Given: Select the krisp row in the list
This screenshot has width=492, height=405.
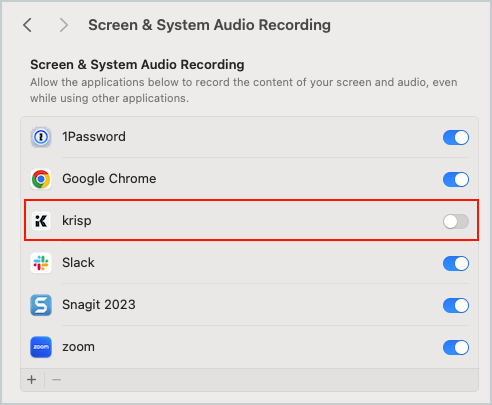Looking at the screenshot, I should click(251, 220).
